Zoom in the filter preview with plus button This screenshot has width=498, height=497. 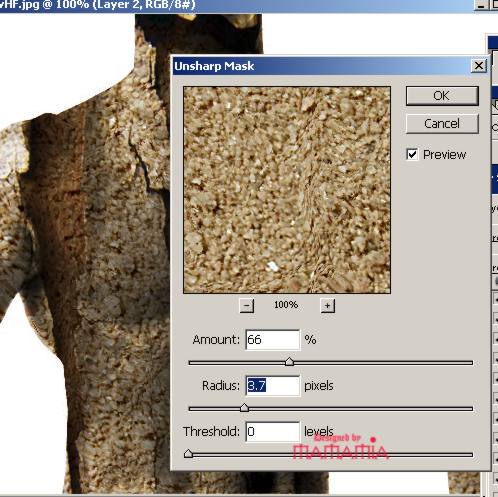[328, 305]
